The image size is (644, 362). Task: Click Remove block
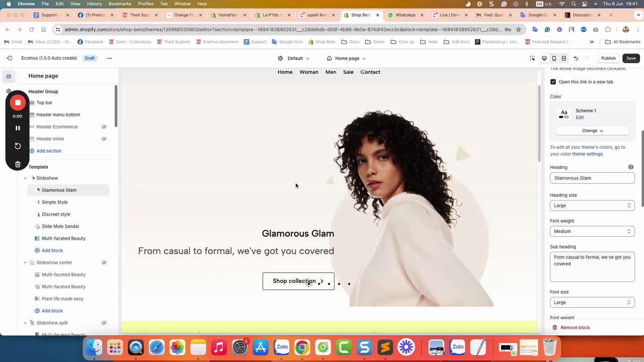pos(575,328)
